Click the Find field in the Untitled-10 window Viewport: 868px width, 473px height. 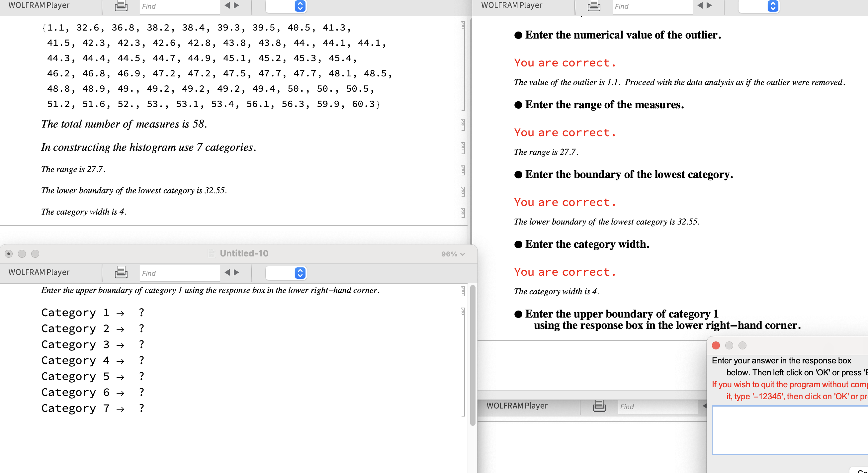point(180,273)
